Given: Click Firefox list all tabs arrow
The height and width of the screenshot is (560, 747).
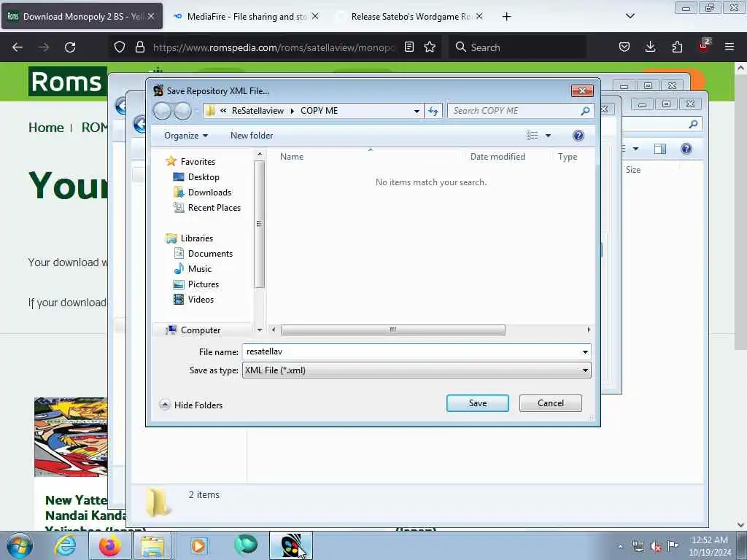Looking at the screenshot, I should pos(630,16).
